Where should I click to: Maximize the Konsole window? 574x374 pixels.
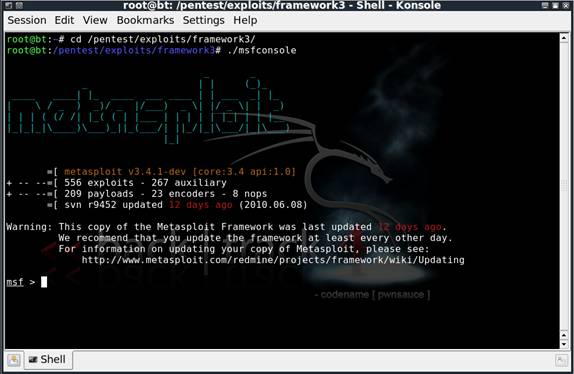555,5
